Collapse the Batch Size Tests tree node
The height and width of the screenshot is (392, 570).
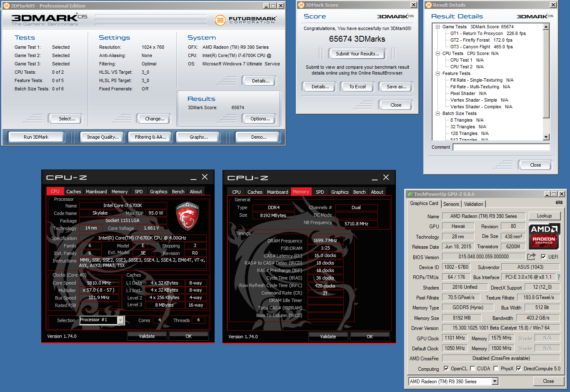click(x=438, y=113)
